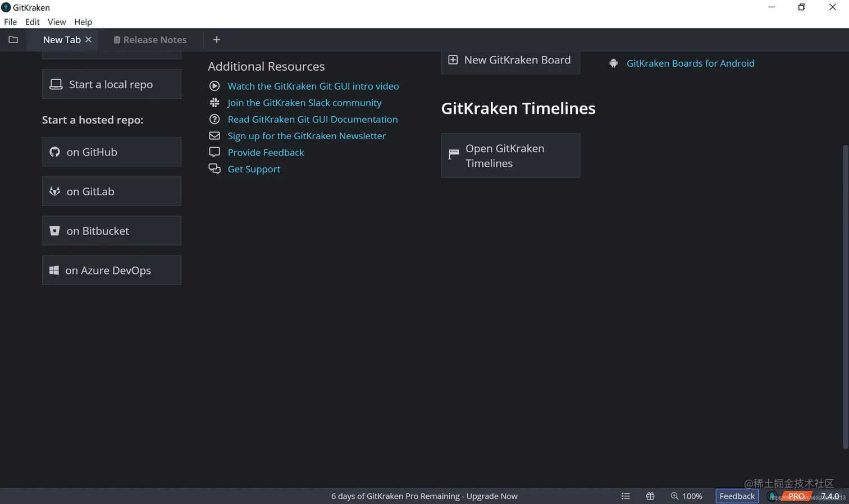
Task: Click the Azure DevOps Windows icon
Action: [x=54, y=271]
